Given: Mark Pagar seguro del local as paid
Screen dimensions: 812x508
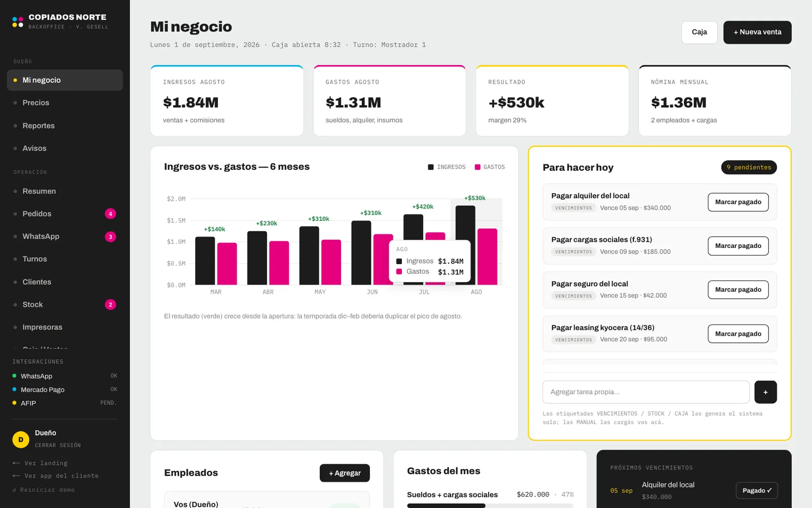Looking at the screenshot, I should tap(738, 290).
